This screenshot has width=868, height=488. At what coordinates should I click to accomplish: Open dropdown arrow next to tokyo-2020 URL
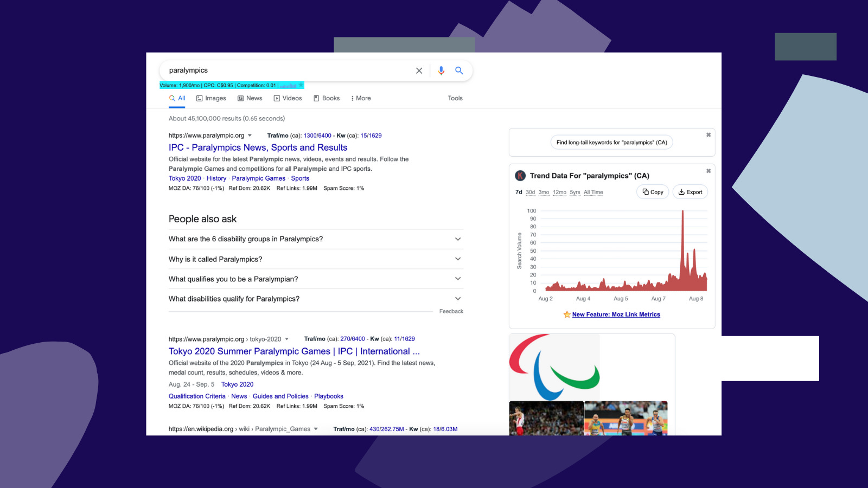[x=286, y=339]
